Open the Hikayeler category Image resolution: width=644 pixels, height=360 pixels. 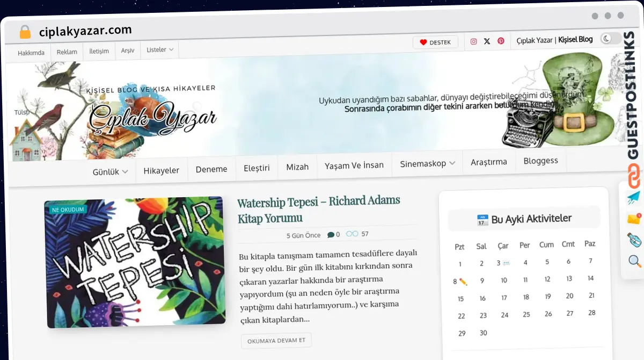(162, 170)
